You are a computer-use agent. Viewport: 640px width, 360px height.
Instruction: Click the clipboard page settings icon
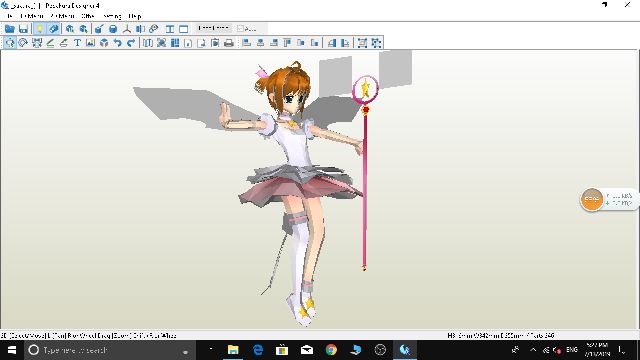click(x=215, y=42)
